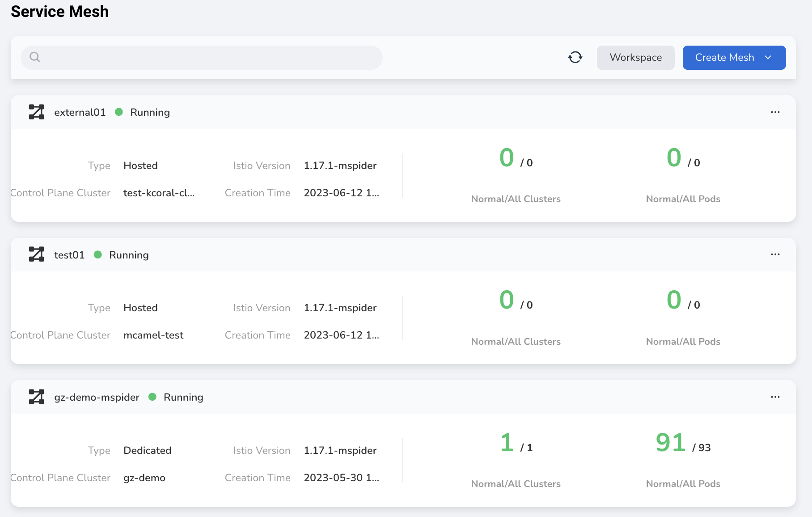Click external01's creation time 2023-06-12 1...

click(x=342, y=193)
